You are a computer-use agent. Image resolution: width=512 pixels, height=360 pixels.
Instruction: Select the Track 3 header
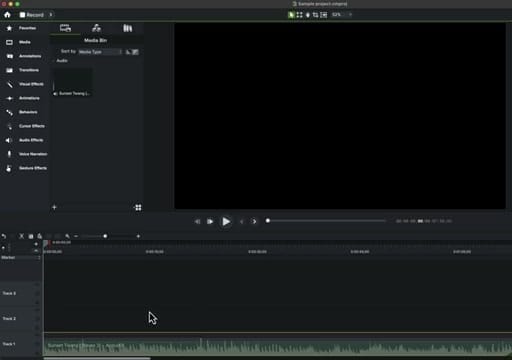click(x=21, y=293)
